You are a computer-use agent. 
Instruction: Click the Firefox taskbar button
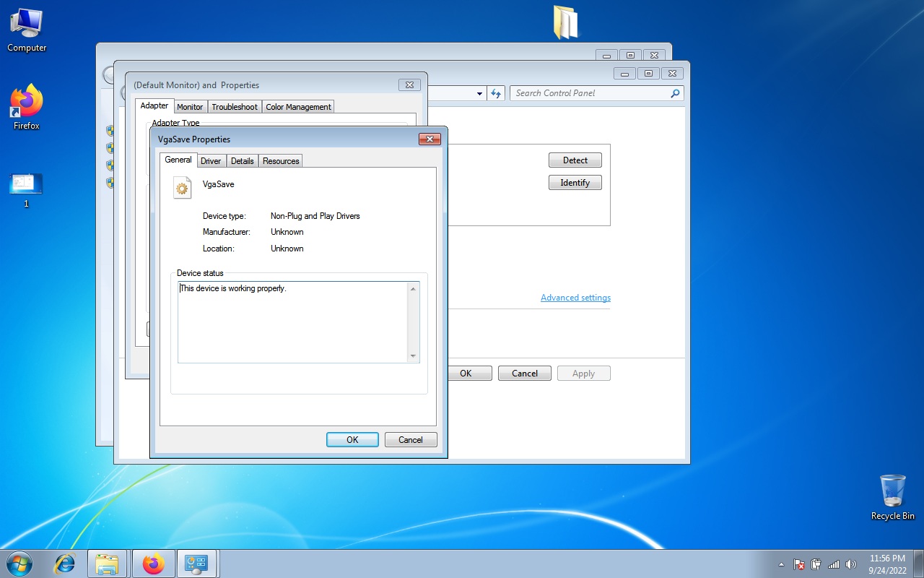click(153, 564)
